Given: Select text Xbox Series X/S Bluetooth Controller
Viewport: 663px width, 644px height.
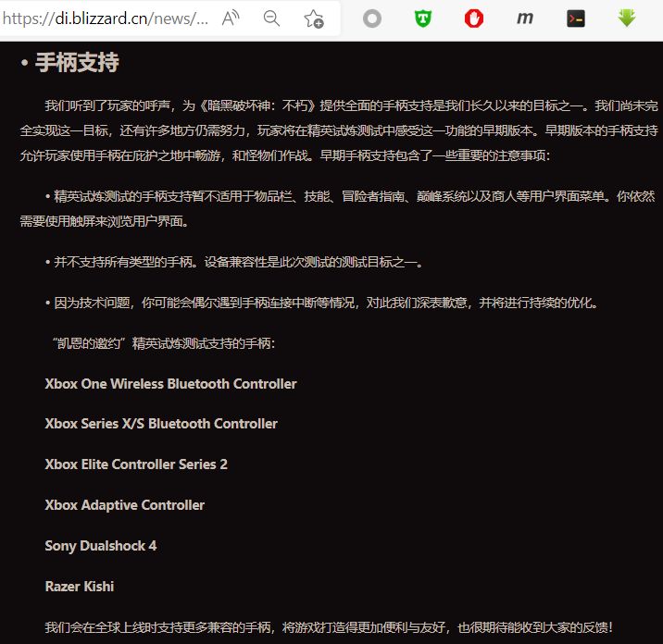Looking at the screenshot, I should click(161, 424).
